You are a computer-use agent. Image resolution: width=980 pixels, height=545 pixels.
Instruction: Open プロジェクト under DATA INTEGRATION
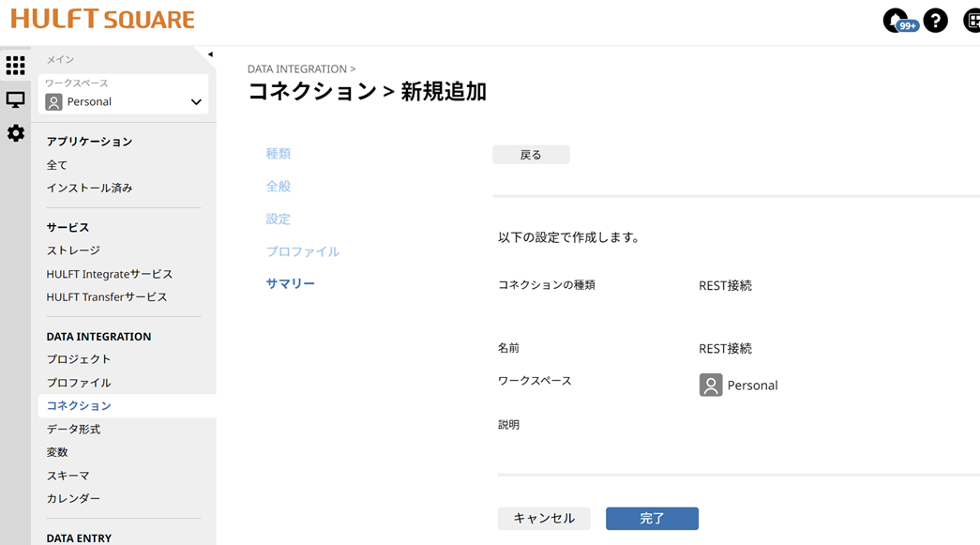pos(78,358)
